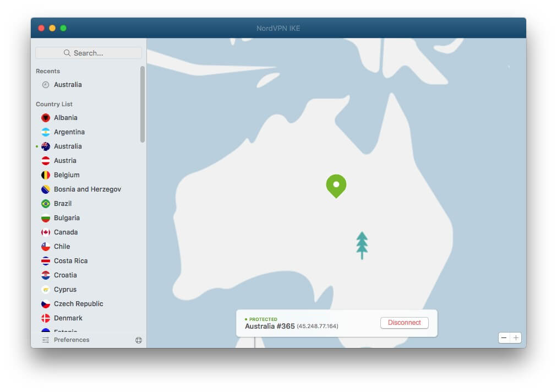This screenshot has width=557, height=392.
Task: Select Austria from the country list
Action: click(x=65, y=161)
